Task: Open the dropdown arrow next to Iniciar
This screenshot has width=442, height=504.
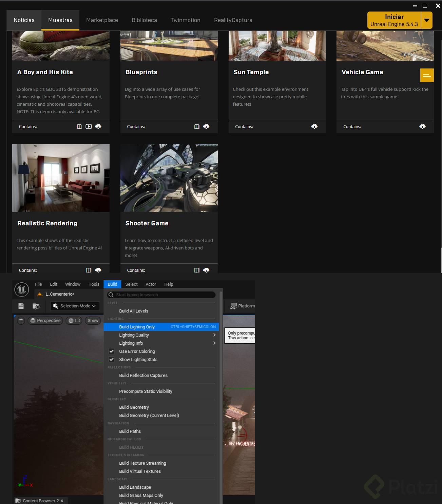Action: click(427, 20)
